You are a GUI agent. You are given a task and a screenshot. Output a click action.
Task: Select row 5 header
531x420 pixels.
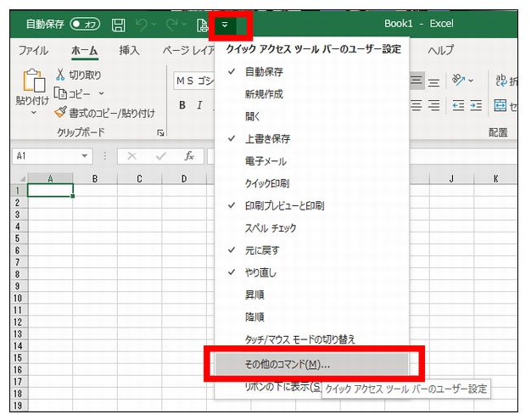click(x=17, y=238)
